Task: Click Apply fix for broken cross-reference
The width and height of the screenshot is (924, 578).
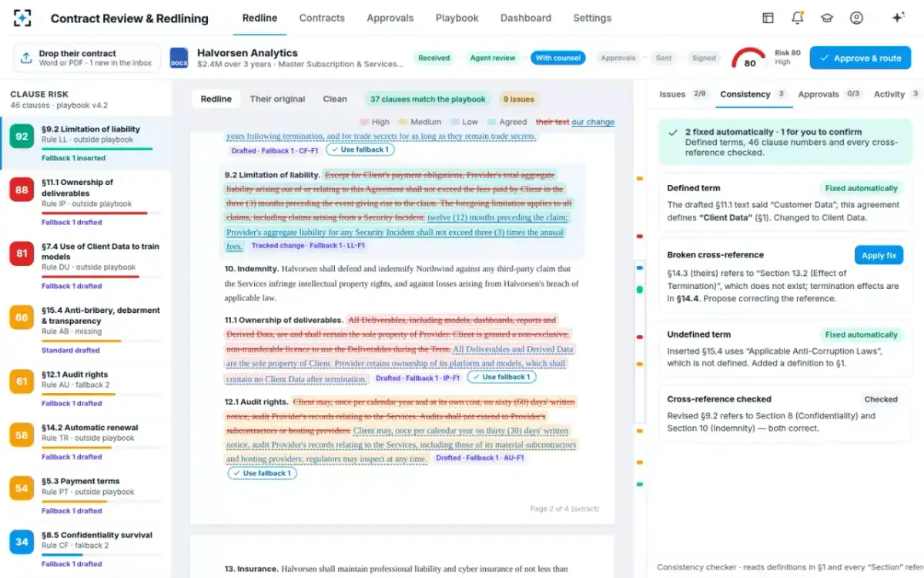Action: 879,255
